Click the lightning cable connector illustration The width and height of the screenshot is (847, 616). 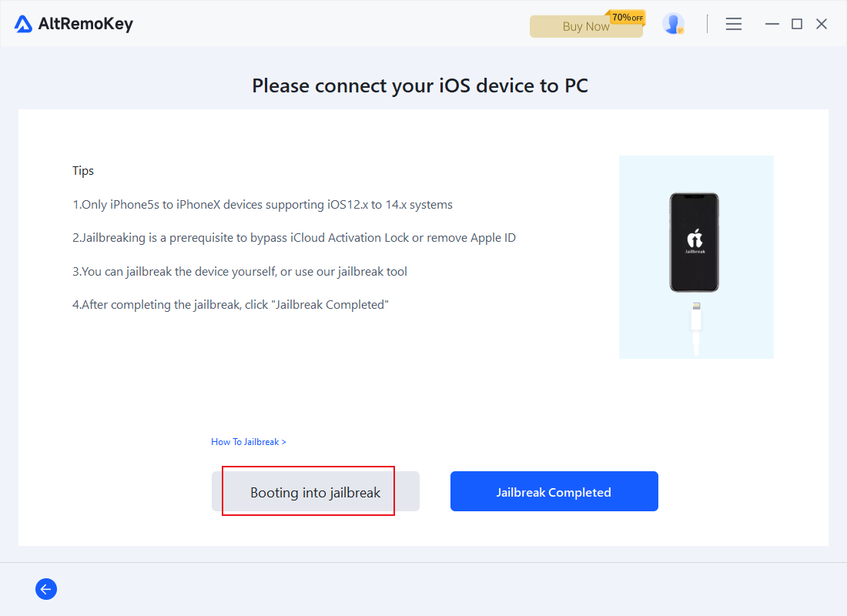point(696,329)
